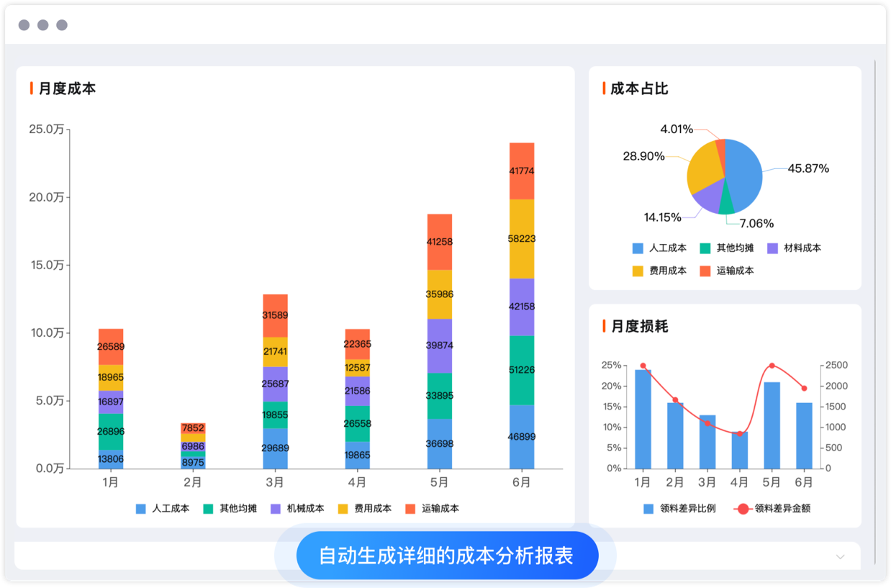The width and height of the screenshot is (891, 588).
Task: Select the 5月 人工成本 bar segment 36698
Action: coord(440,444)
